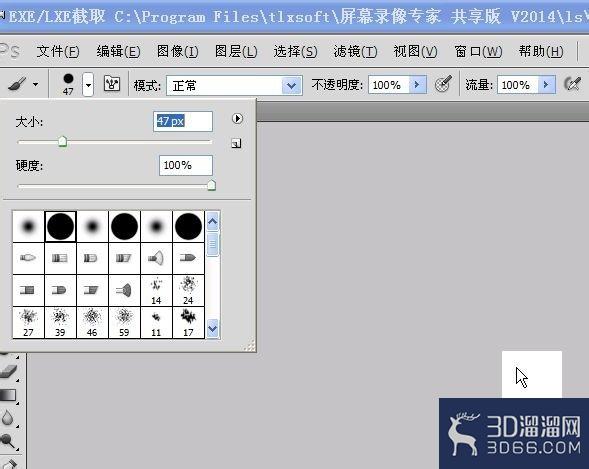Open the brush picker flyout menu arrow
The image size is (589, 469).
237,119
